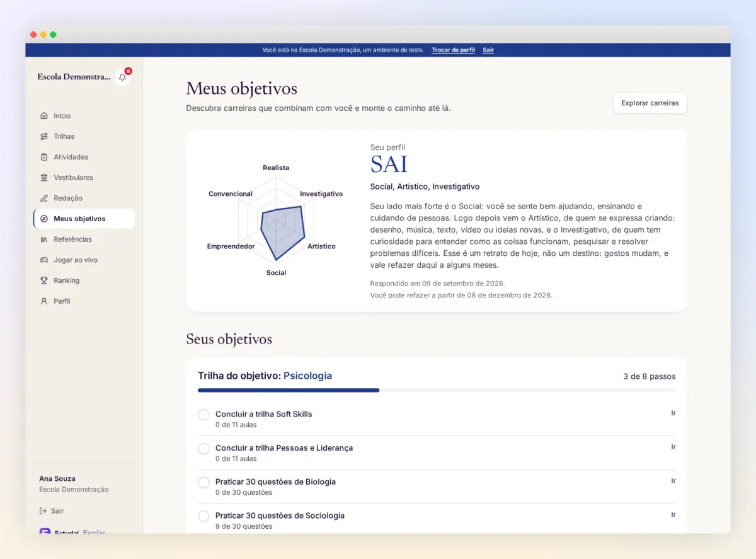Click the Escola Demonstração sidebar title
756x559 pixels.
tap(74, 77)
